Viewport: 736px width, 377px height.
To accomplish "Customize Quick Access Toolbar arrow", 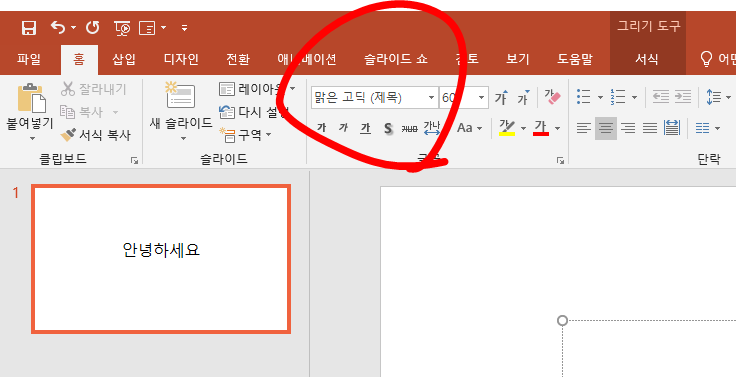I will point(184,28).
